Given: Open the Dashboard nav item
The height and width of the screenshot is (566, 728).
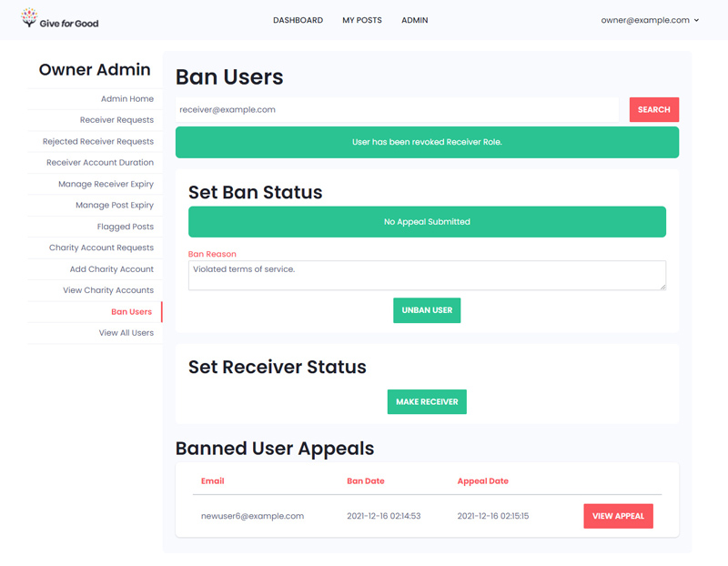Looking at the screenshot, I should [298, 20].
